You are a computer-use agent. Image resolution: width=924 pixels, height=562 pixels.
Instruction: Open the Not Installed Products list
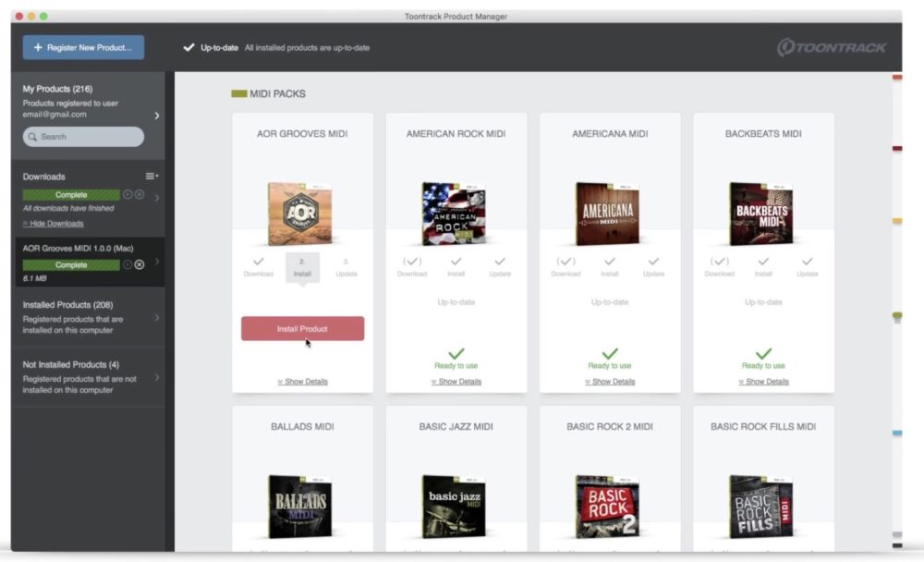click(x=88, y=377)
